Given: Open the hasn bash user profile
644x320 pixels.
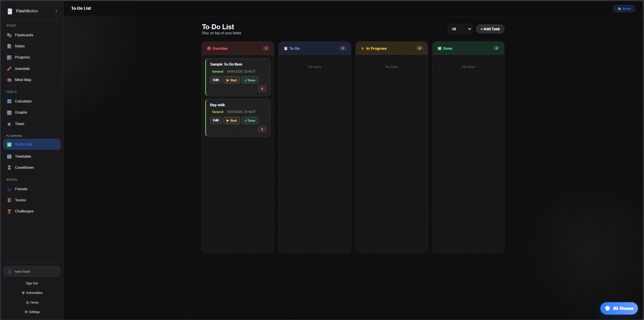Looking at the screenshot, I should [x=32, y=271].
